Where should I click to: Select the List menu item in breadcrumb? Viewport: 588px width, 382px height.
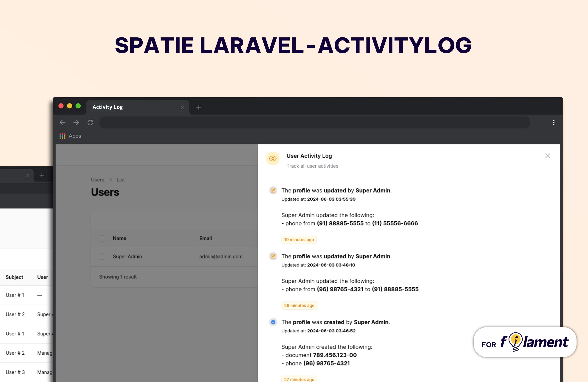(120, 179)
